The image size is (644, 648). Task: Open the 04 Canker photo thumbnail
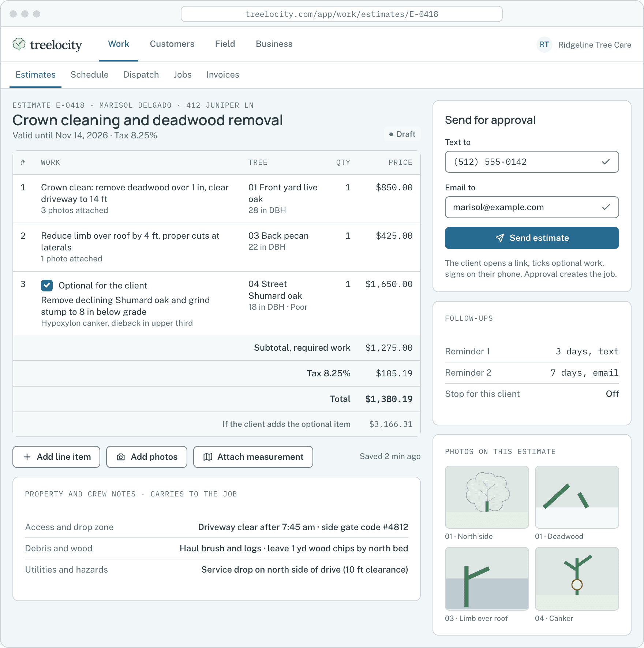click(577, 579)
